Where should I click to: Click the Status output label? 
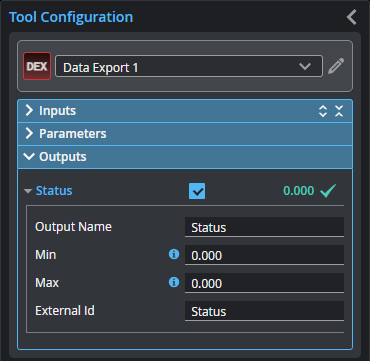tap(54, 191)
